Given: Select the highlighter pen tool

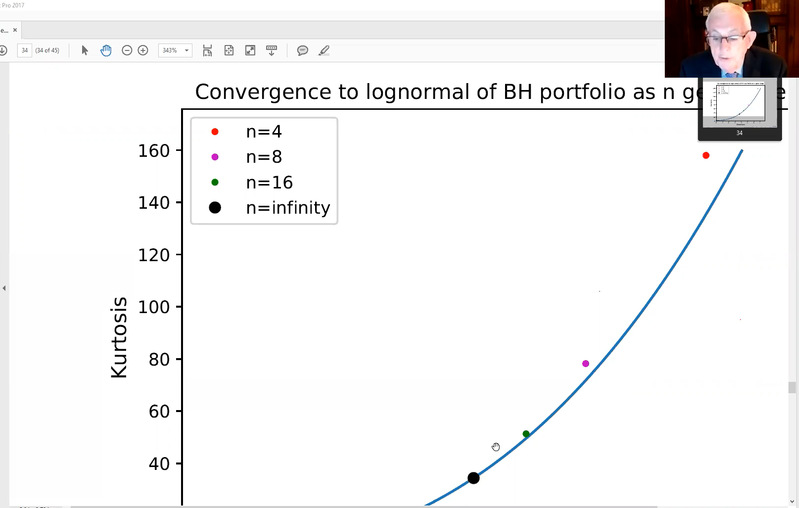Looking at the screenshot, I should (323, 50).
